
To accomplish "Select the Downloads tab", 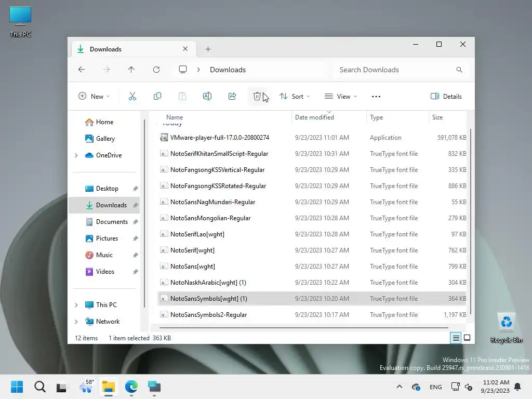I will click(132, 49).
